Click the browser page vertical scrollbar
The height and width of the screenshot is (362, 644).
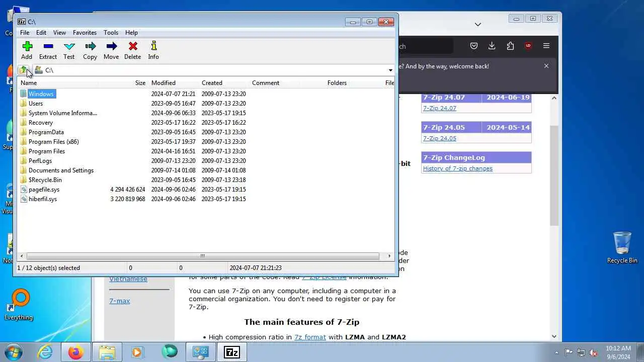[x=554, y=176]
